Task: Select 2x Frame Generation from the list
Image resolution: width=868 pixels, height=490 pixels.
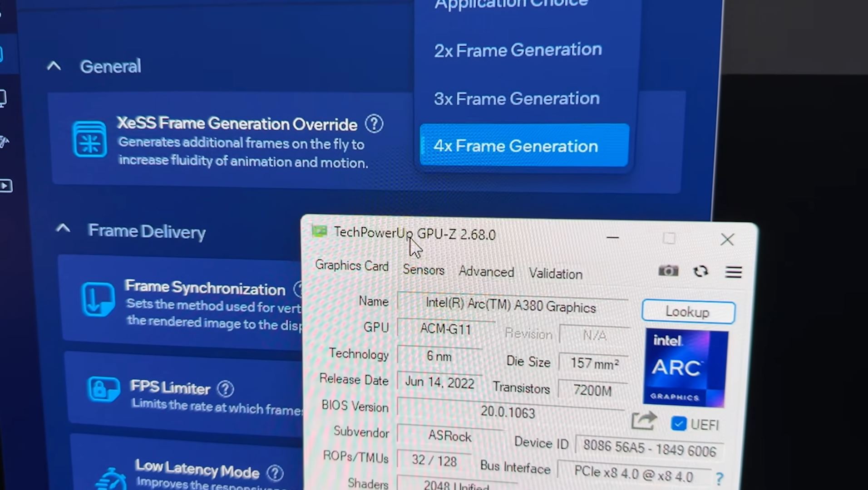Action: [x=518, y=50]
